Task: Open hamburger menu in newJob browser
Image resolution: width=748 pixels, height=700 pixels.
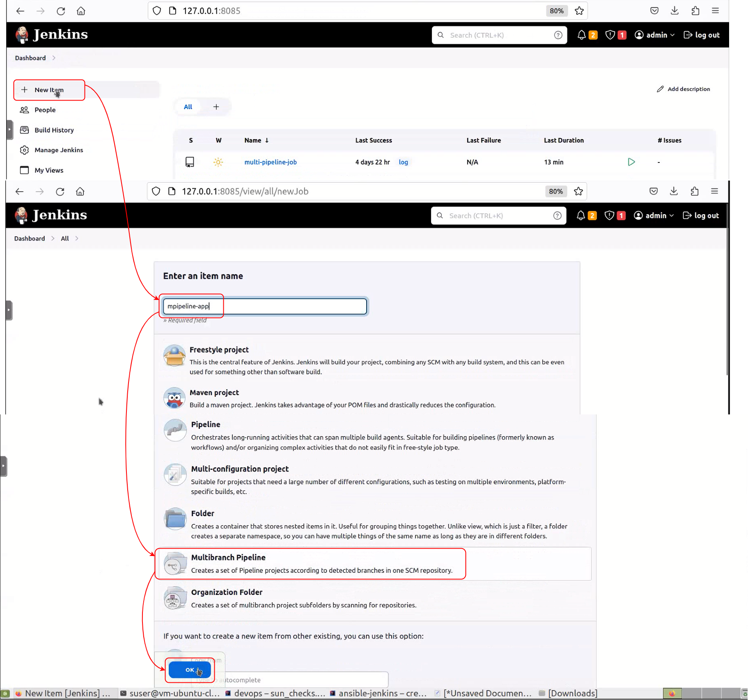Action: point(714,192)
